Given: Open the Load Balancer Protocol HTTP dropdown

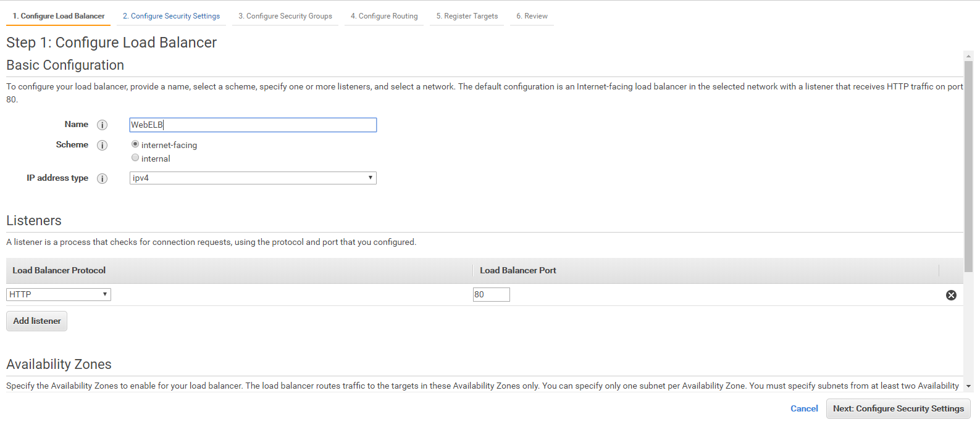Looking at the screenshot, I should [59, 295].
